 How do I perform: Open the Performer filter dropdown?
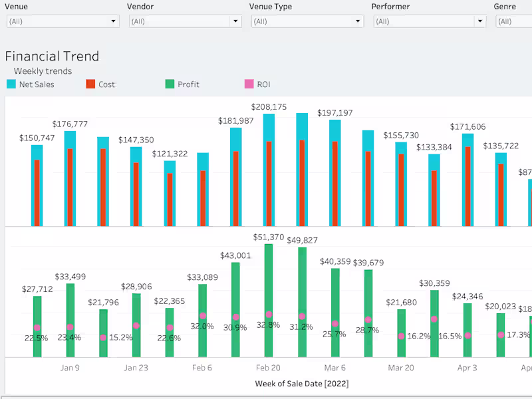[x=480, y=21]
